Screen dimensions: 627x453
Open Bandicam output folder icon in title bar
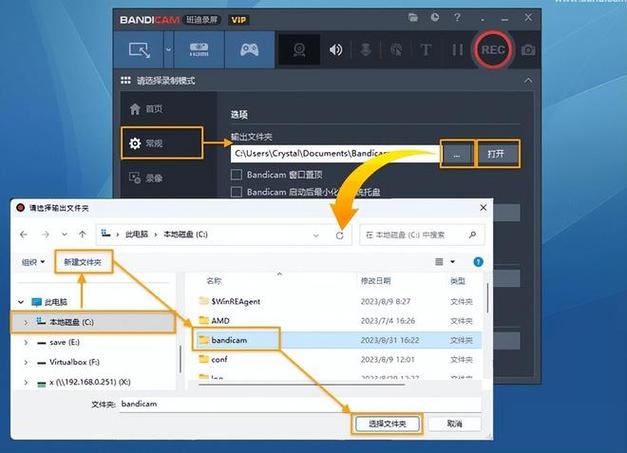pyautogui.click(x=413, y=17)
